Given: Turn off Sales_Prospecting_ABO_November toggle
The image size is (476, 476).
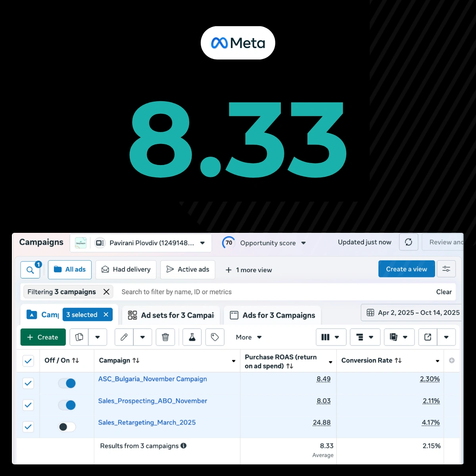Looking at the screenshot, I should point(67,405).
